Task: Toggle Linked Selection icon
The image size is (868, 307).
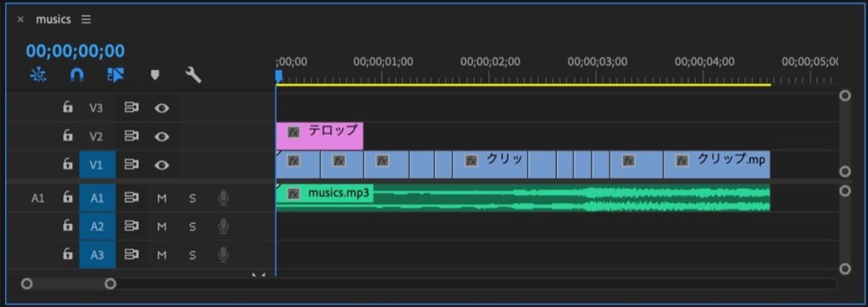Action: click(115, 75)
